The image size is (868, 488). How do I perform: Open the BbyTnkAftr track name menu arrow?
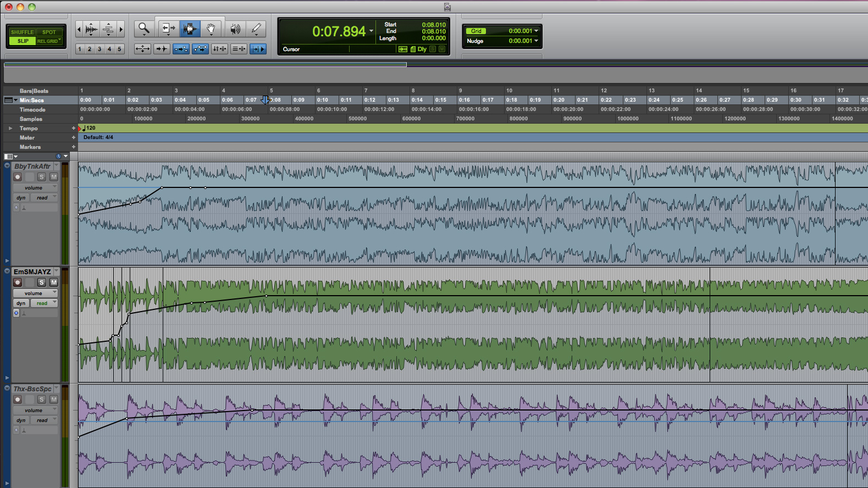tap(56, 165)
